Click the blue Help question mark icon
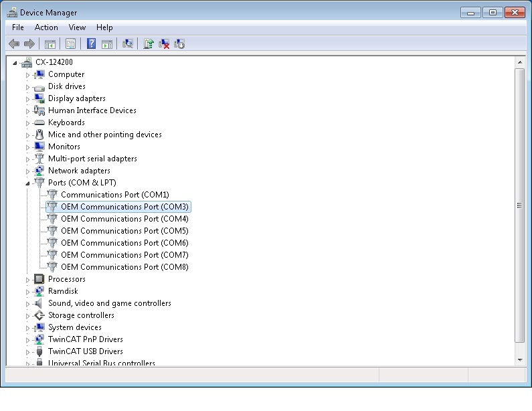 tap(91, 44)
